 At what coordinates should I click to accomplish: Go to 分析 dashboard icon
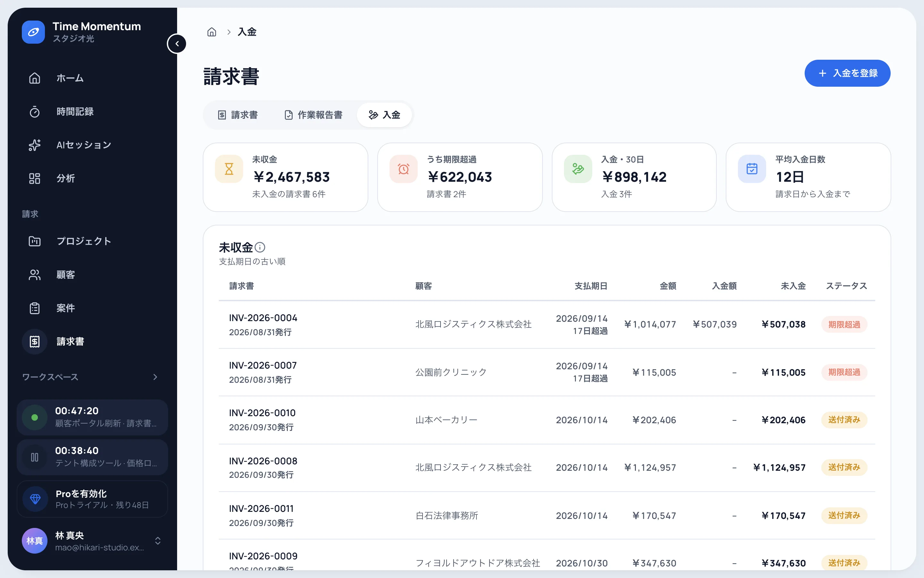(x=34, y=179)
